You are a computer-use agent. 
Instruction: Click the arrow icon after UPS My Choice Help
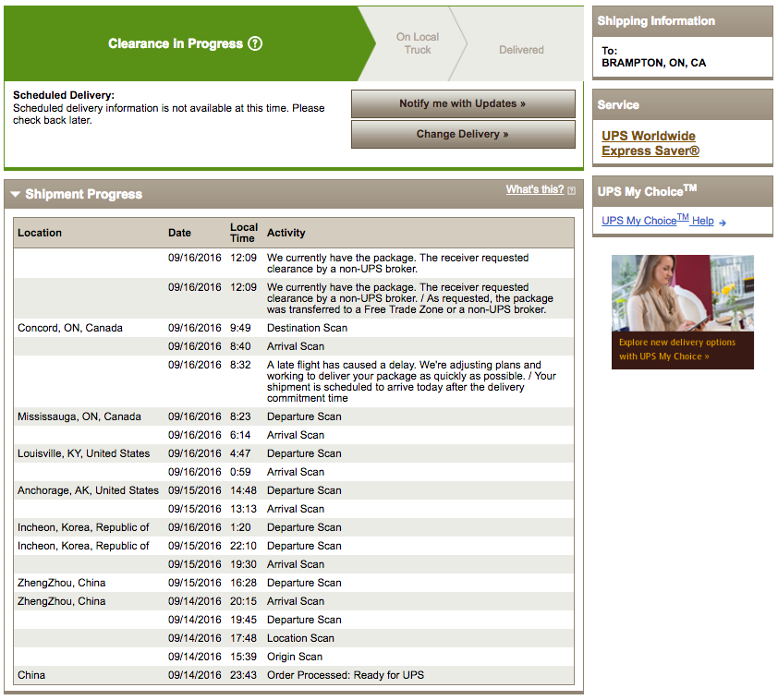tap(723, 223)
